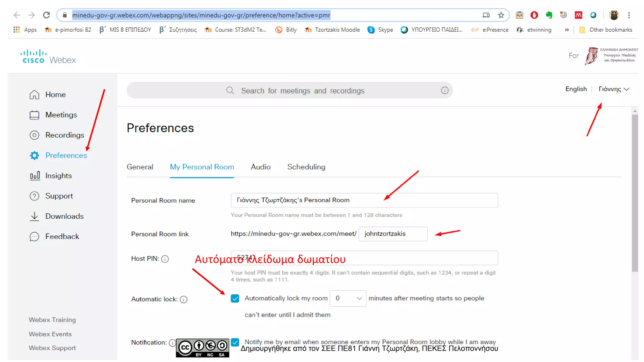
Task: Click the Feedback speech bubble icon
Action: [34, 237]
